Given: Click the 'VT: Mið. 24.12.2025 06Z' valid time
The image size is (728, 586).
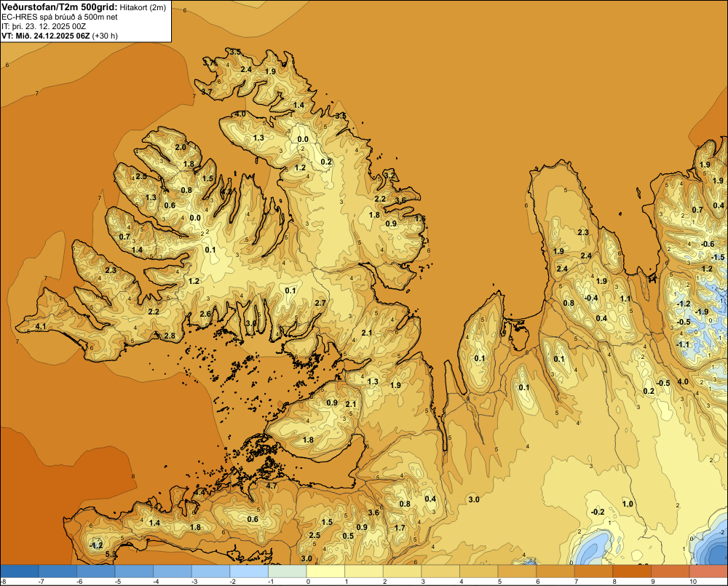Looking at the screenshot, I should coord(45,36).
